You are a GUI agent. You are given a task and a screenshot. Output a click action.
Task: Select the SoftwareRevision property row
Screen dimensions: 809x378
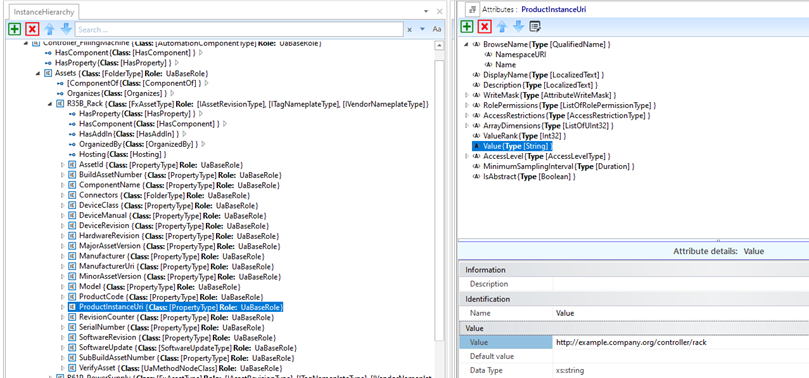click(x=172, y=338)
